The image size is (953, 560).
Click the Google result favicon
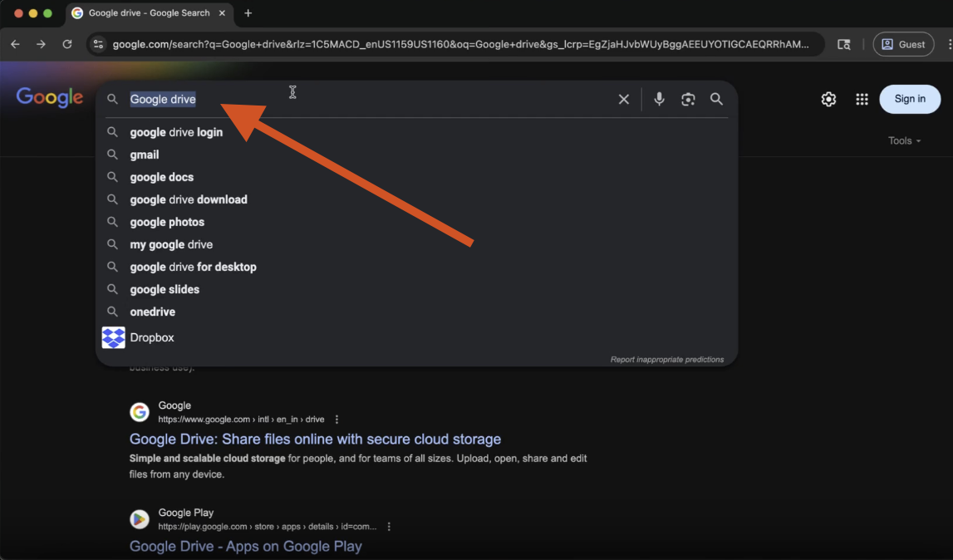click(x=140, y=412)
